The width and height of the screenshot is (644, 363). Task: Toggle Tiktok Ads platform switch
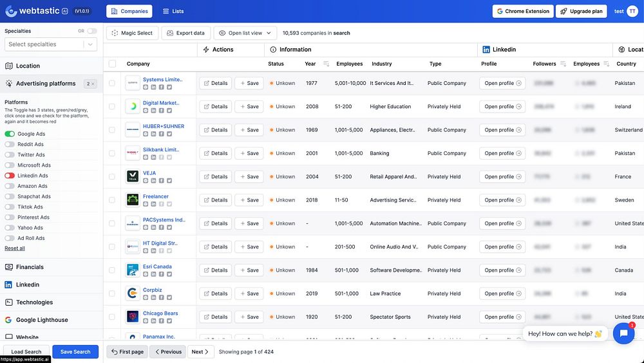pos(10,207)
